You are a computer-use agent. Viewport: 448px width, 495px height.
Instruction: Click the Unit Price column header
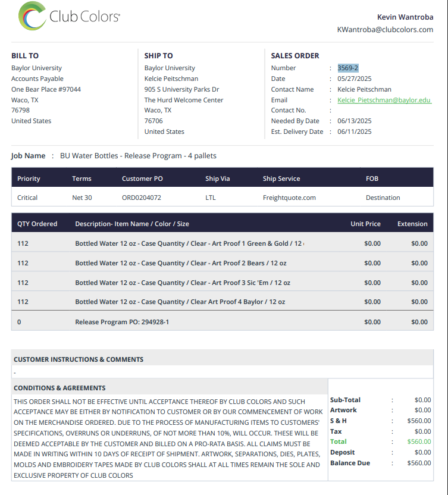pyautogui.click(x=365, y=224)
